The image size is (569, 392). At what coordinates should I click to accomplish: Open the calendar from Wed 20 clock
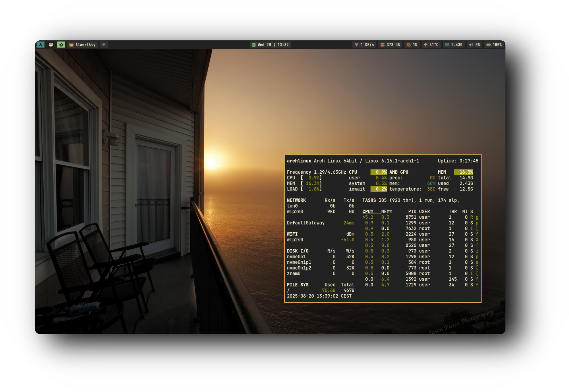(270, 45)
